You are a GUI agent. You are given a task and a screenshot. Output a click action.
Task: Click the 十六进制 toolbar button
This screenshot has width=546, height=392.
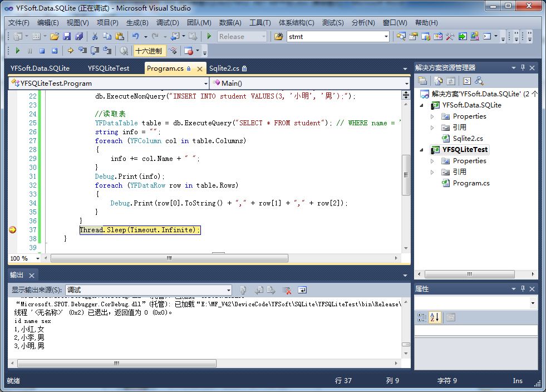pyautogui.click(x=150, y=50)
